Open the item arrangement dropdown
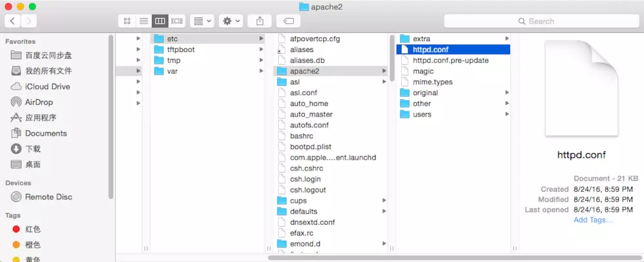 (x=202, y=21)
